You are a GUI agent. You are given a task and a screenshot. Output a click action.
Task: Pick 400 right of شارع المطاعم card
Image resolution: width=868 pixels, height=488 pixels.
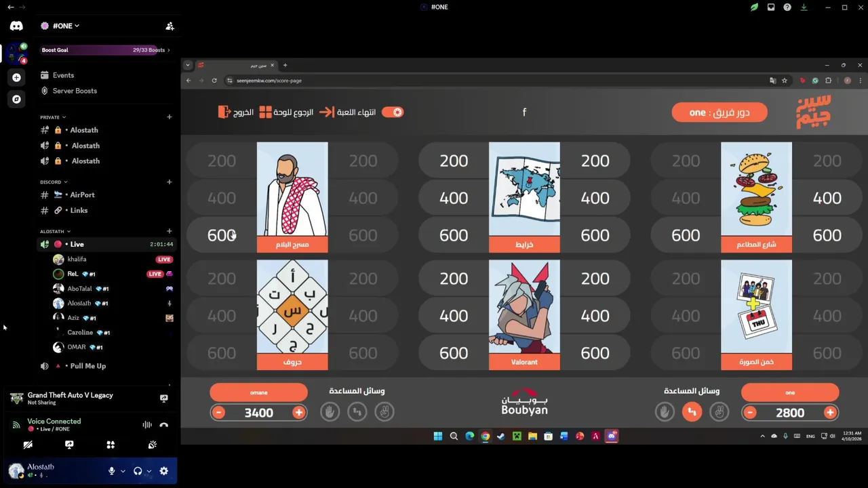coord(827,198)
